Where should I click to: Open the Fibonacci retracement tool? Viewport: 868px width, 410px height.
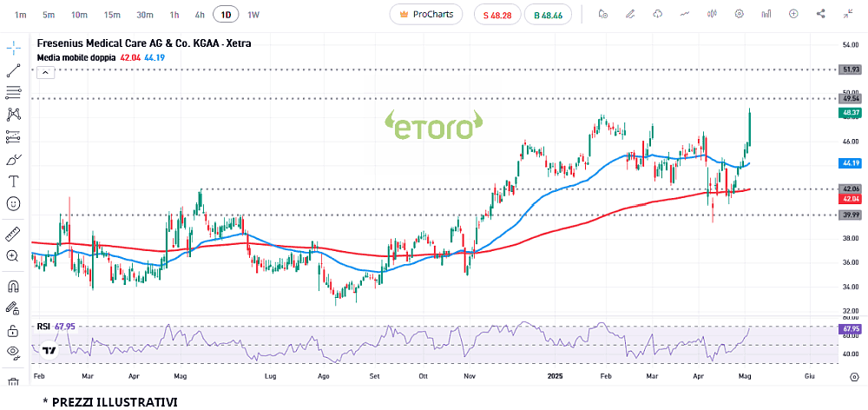tap(13, 93)
